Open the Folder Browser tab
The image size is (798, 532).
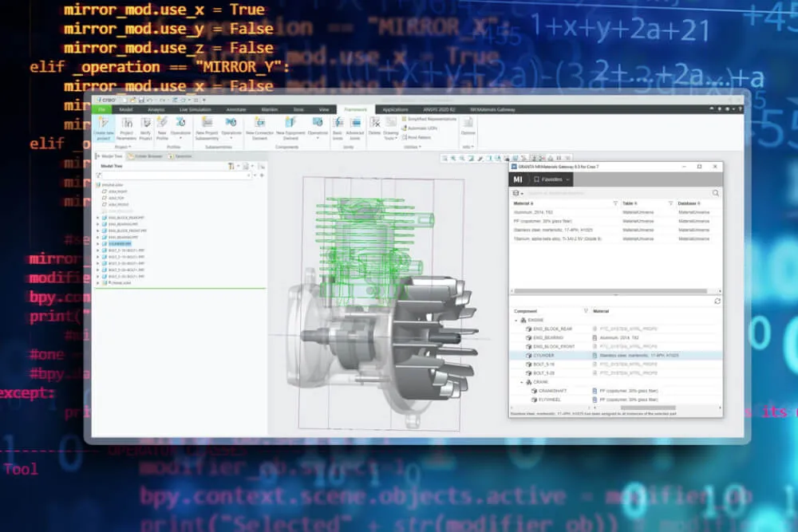click(x=146, y=156)
